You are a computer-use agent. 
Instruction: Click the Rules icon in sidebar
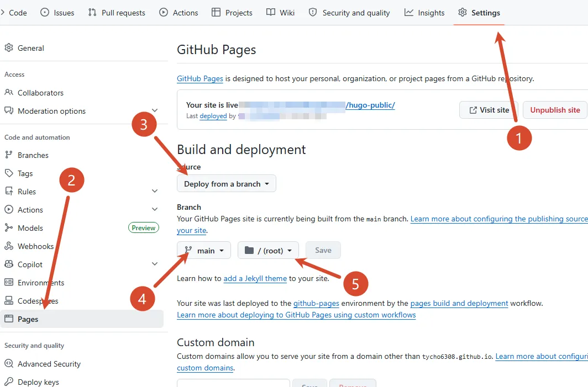click(9, 191)
